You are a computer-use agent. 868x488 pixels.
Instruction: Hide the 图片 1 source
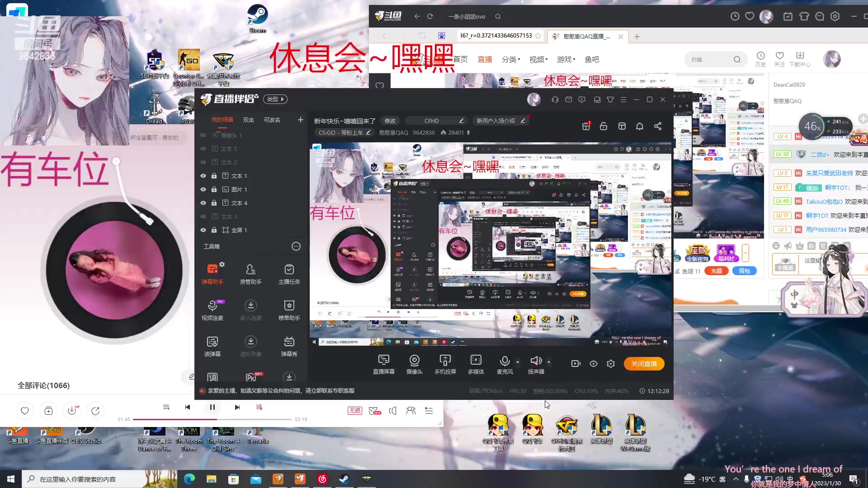click(203, 189)
